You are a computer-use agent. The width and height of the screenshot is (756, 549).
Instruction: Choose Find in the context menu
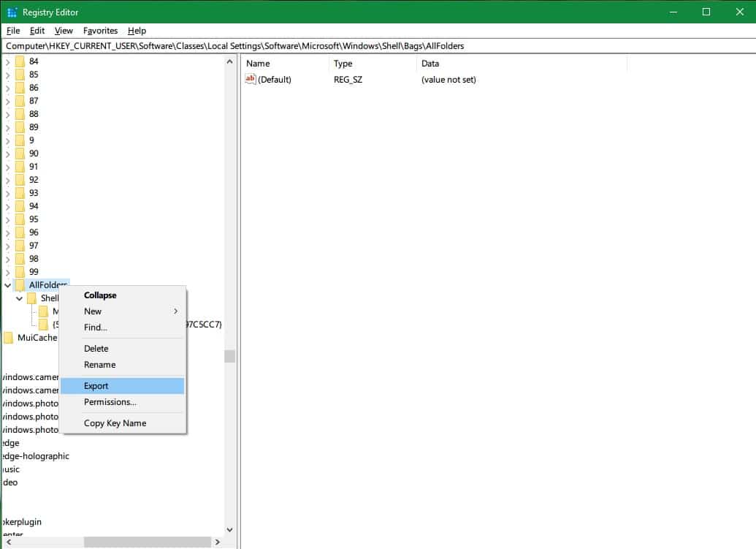click(93, 327)
